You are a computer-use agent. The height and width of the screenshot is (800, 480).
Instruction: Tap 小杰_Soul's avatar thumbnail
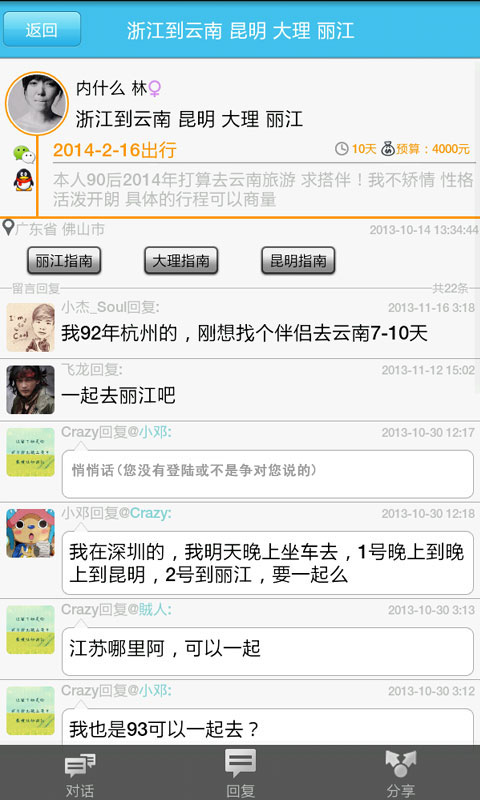tap(31, 328)
